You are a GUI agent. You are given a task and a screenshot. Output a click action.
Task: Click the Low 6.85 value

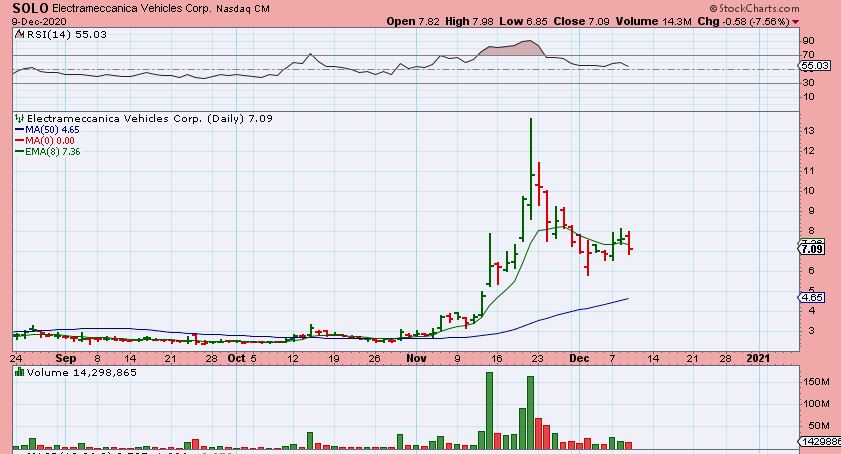(x=523, y=21)
